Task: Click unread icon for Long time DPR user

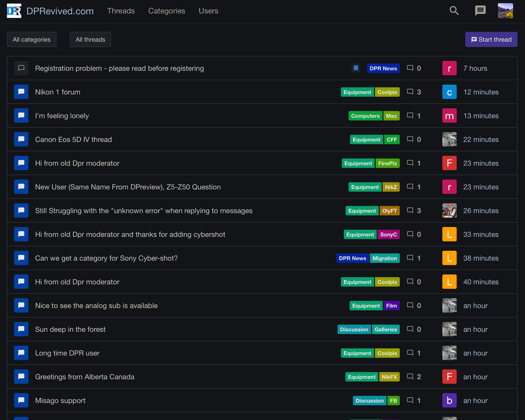Action: click(x=21, y=353)
